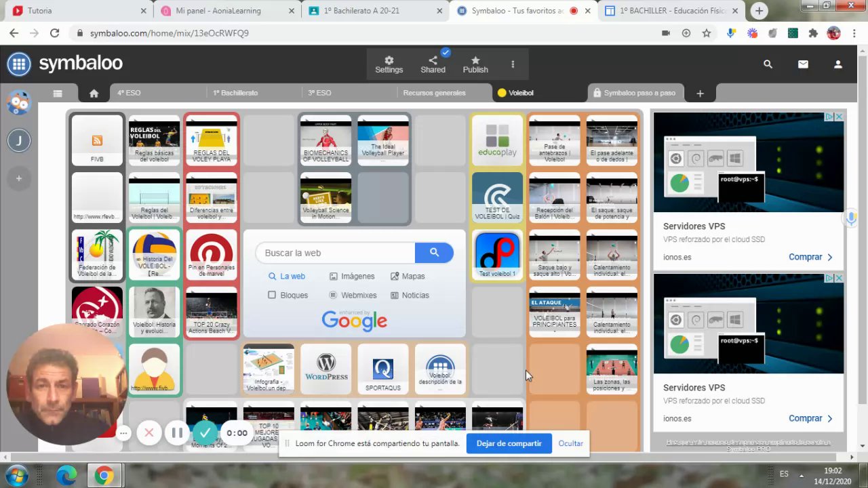
Task: Open the TEST DE VOLEIBOL Quiz tile
Action: point(497,197)
